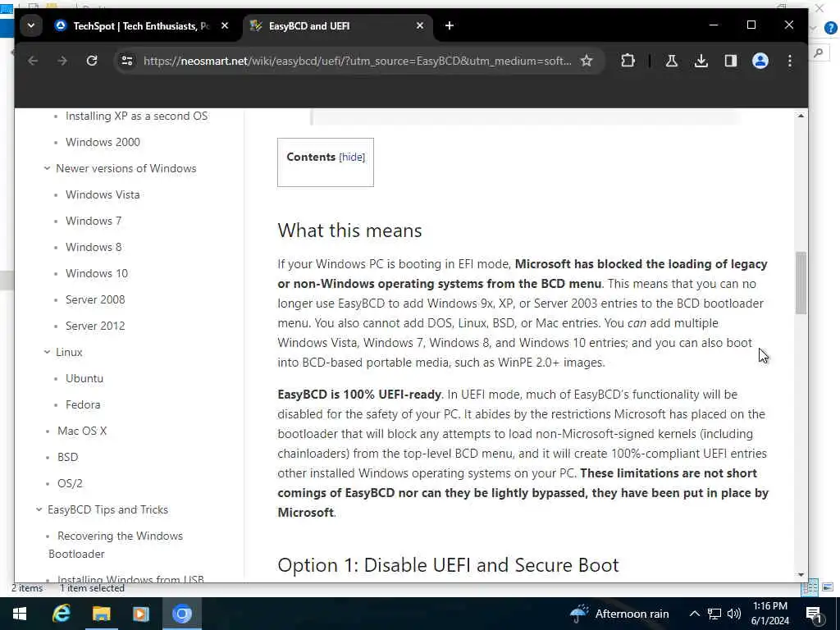Reload the current page
The height and width of the screenshot is (630, 840).
[x=92, y=61]
